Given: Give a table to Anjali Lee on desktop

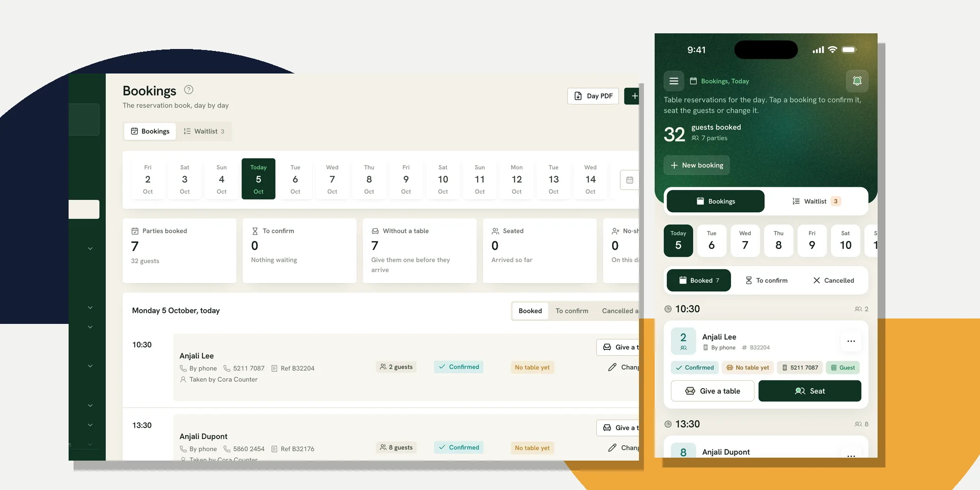Looking at the screenshot, I should pos(618,347).
